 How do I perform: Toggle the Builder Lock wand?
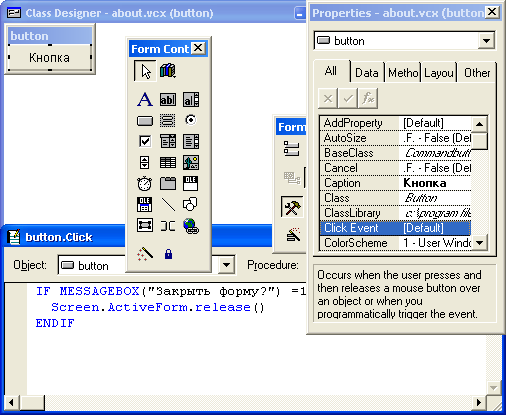click(145, 254)
